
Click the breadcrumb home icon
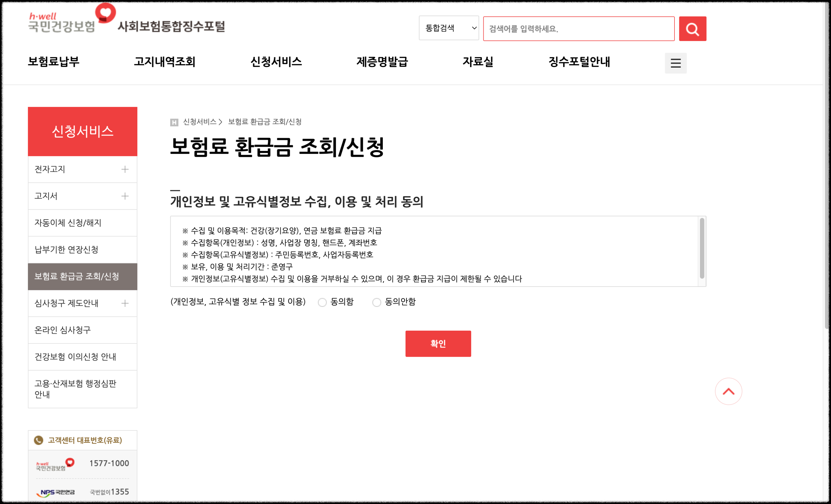pos(174,122)
